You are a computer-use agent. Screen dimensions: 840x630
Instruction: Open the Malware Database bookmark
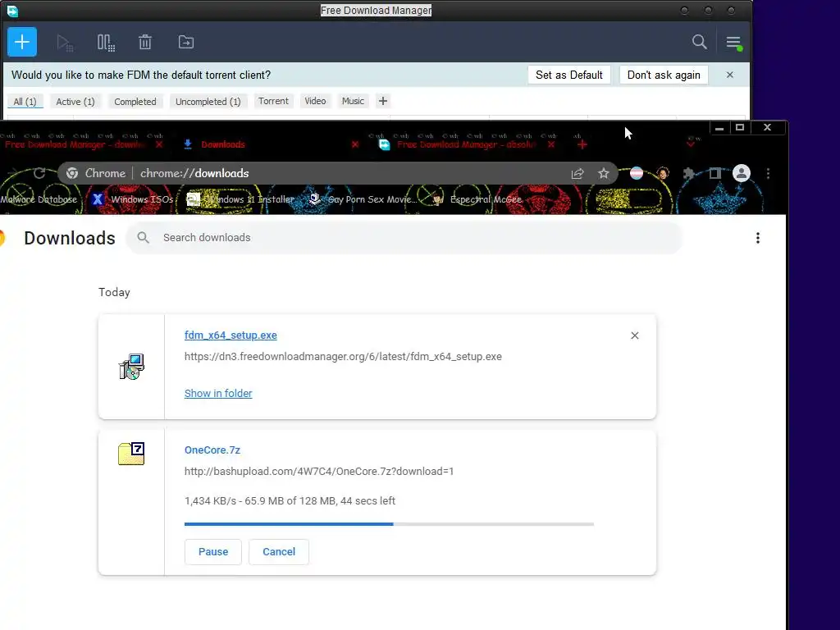(x=39, y=199)
